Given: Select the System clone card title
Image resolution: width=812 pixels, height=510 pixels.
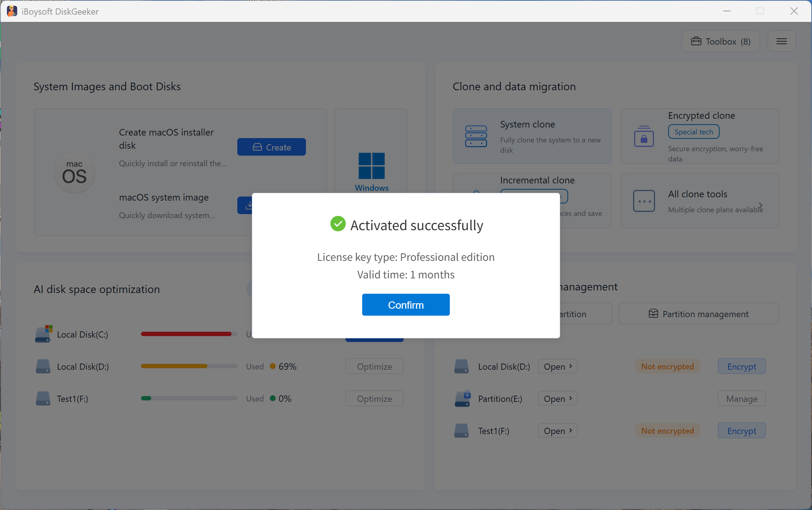Looking at the screenshot, I should (x=528, y=124).
